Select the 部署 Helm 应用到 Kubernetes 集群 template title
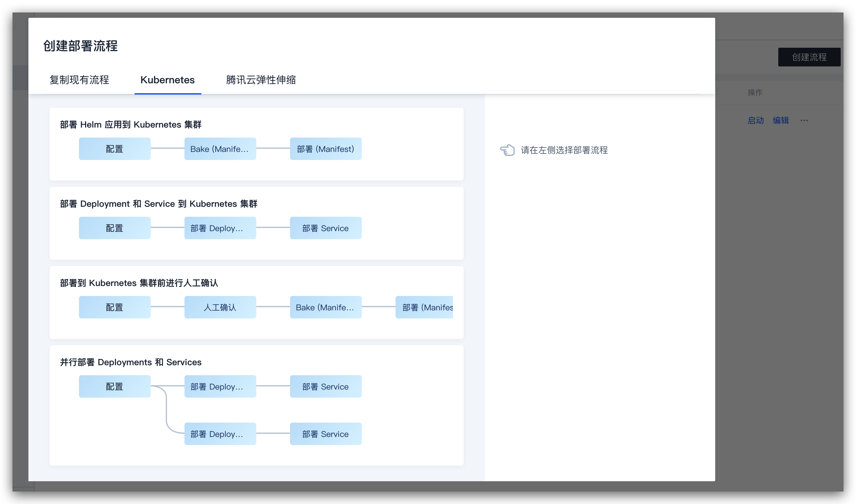856x504 pixels. click(130, 125)
